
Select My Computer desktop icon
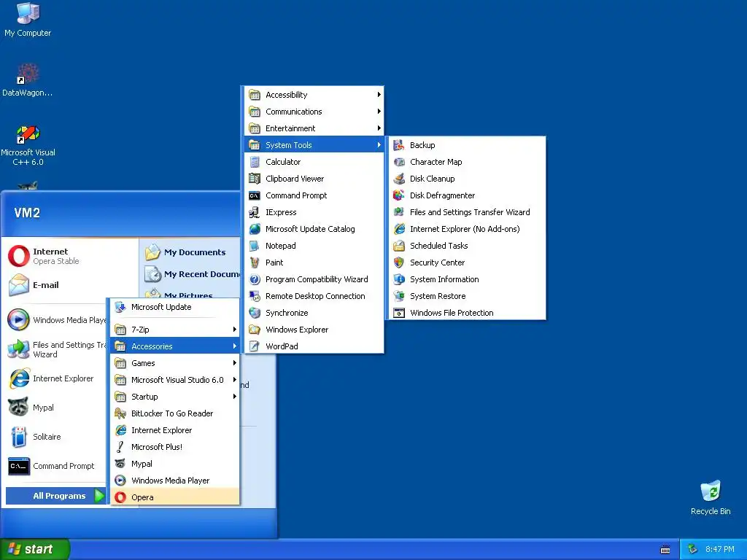[28, 20]
